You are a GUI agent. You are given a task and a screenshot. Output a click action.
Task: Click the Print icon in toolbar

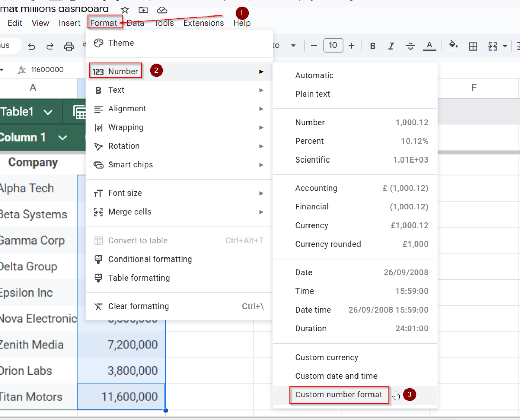(69, 46)
